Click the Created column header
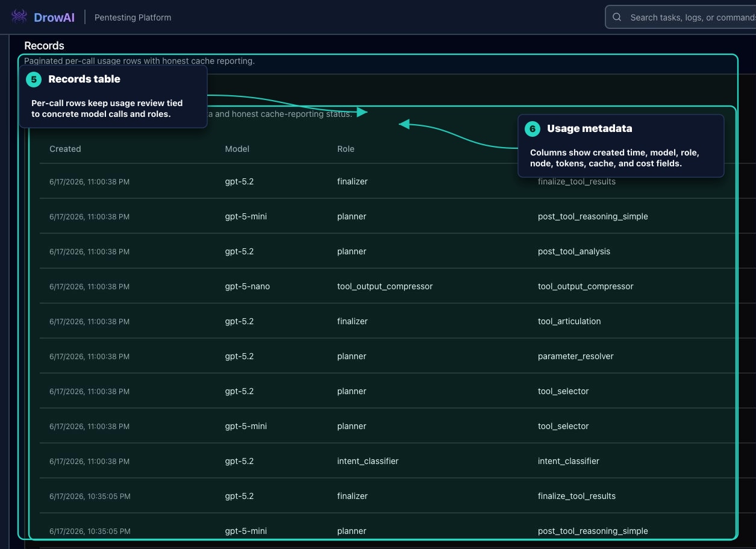This screenshot has height=549, width=756. [65, 149]
